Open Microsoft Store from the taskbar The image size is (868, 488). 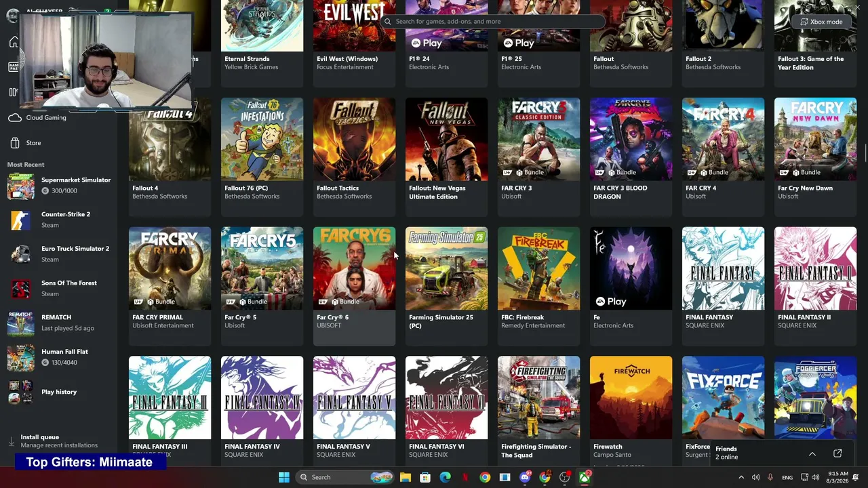425,477
